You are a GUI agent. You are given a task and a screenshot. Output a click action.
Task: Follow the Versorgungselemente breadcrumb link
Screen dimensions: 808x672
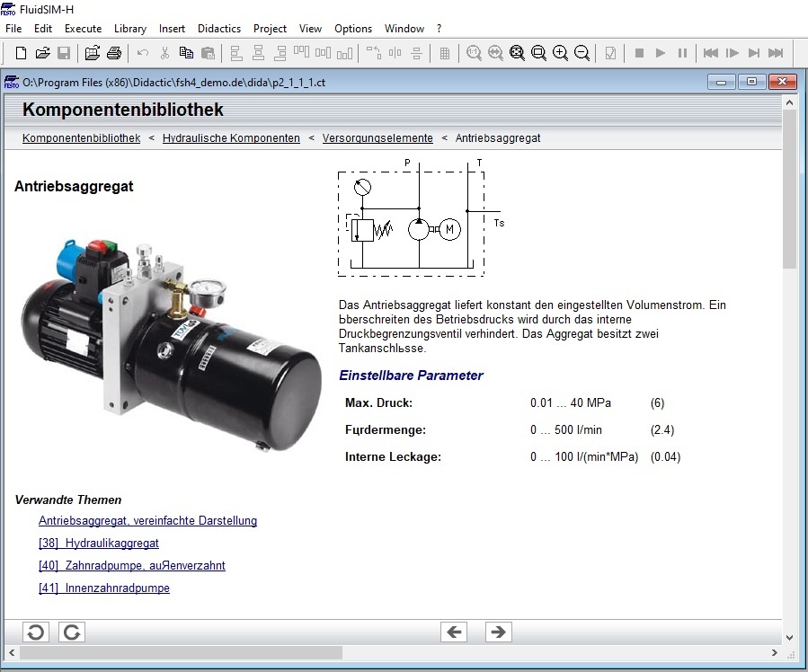(x=377, y=138)
